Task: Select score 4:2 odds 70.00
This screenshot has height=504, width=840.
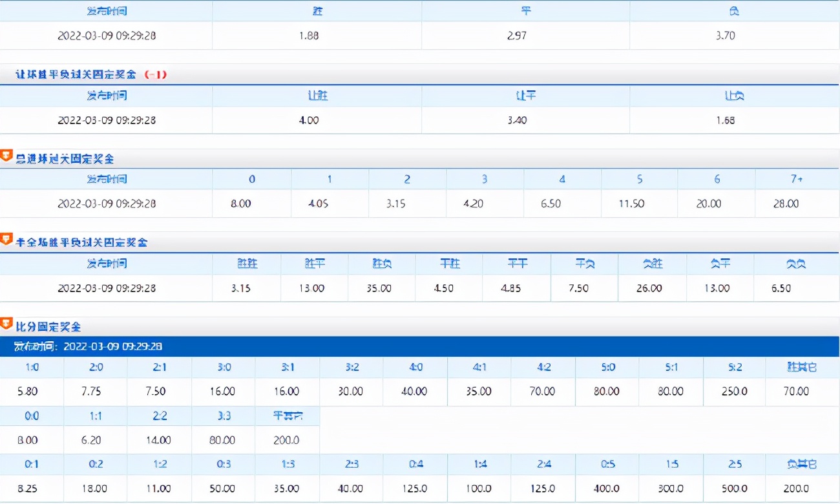Action: click(541, 392)
